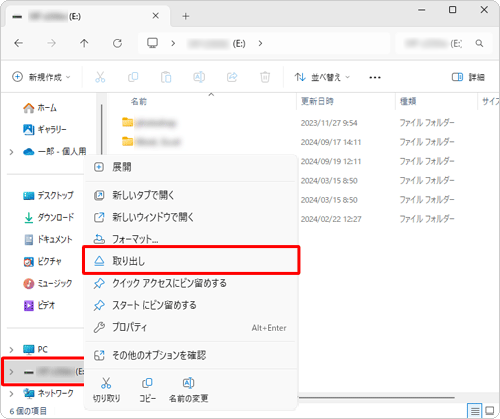Sort by the 更新日時 column header

click(317, 101)
